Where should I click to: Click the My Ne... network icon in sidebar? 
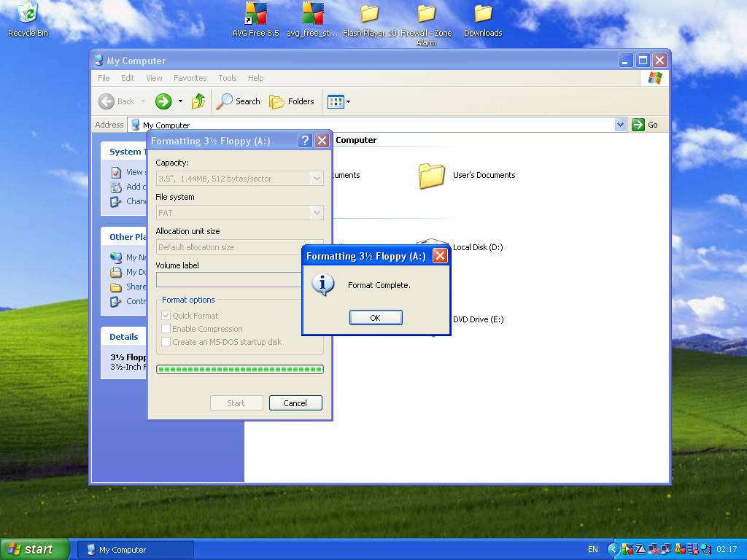pos(116,257)
